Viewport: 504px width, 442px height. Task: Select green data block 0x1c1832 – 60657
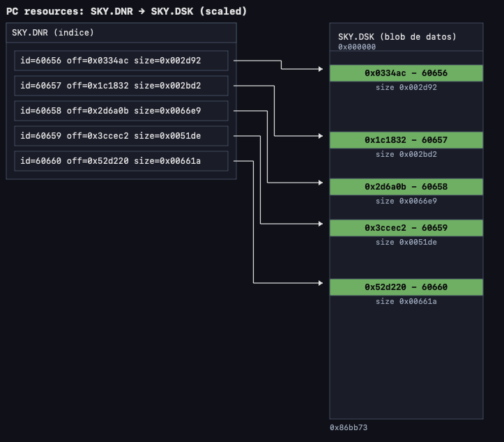406,140
